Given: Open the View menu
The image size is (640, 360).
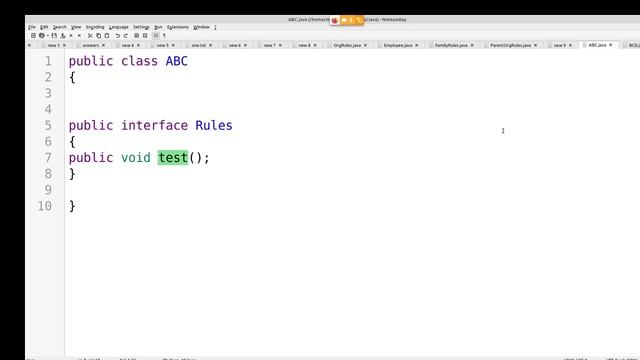Looking at the screenshot, I should [76, 27].
